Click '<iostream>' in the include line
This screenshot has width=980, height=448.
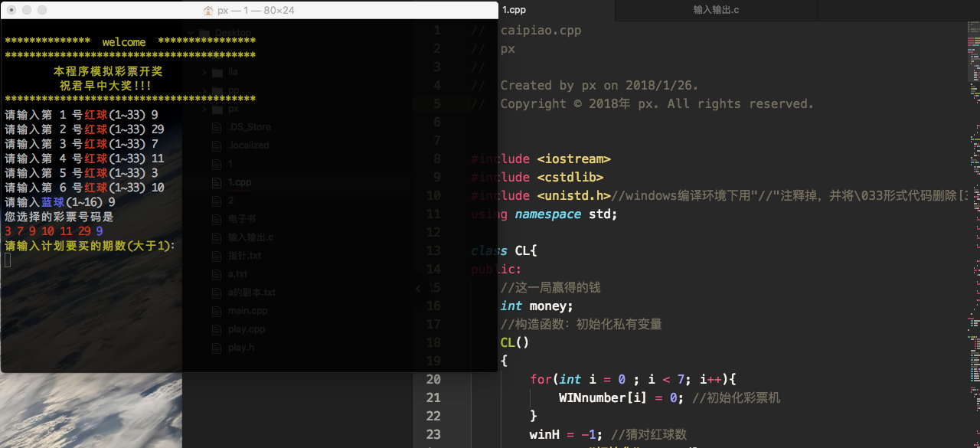pyautogui.click(x=574, y=159)
